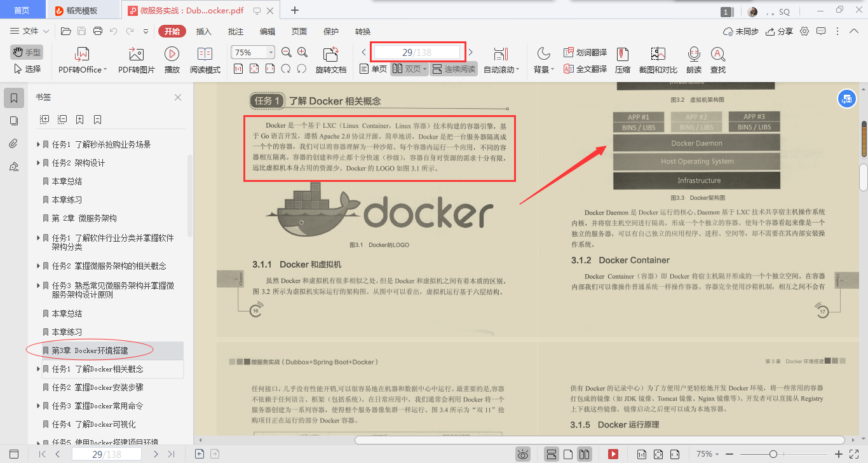
Task: Click the PDF转Office conversion icon
Action: point(82,54)
